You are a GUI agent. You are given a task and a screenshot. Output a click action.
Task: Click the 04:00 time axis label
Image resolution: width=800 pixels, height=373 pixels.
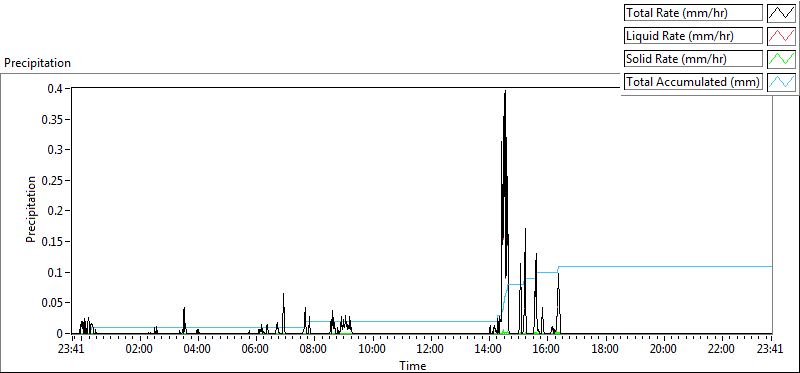click(x=197, y=350)
